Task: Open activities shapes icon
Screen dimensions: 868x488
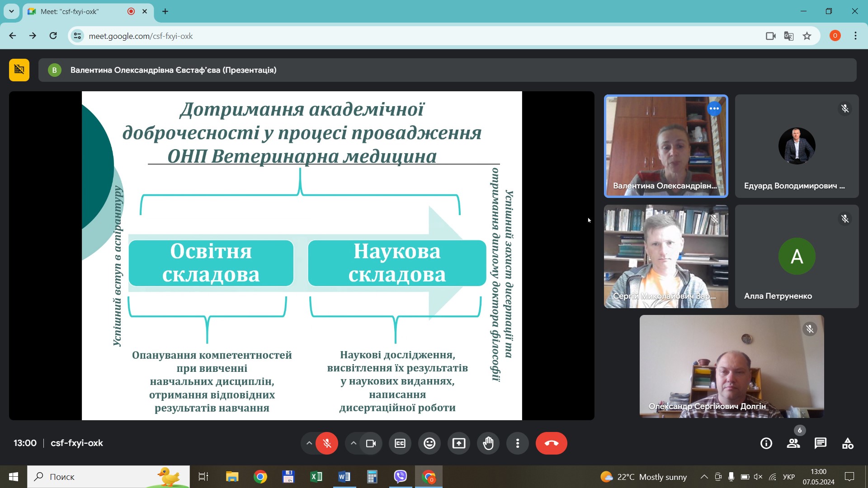Action: coord(848,443)
